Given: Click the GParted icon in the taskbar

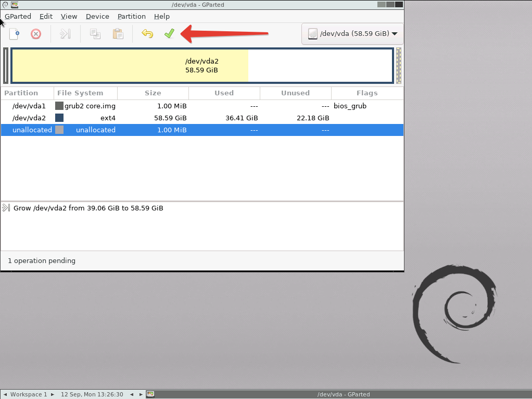Looking at the screenshot, I should [150, 394].
